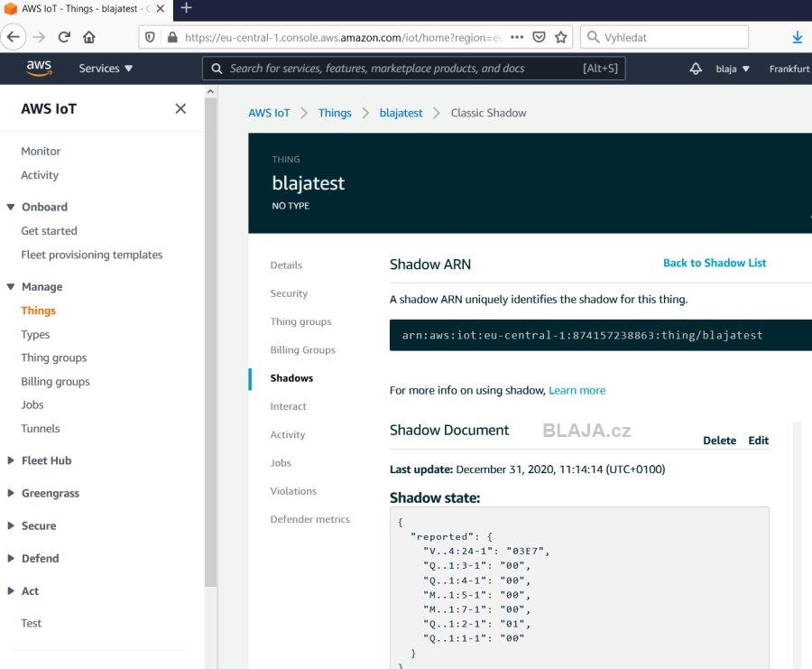Open the page actions three-dot menu
Screen dimensions: 812x669
[517, 37]
